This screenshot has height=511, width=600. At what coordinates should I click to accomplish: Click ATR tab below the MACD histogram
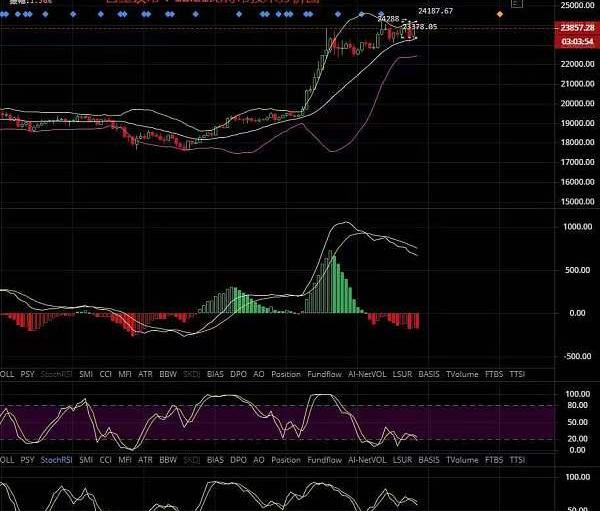[145, 373]
